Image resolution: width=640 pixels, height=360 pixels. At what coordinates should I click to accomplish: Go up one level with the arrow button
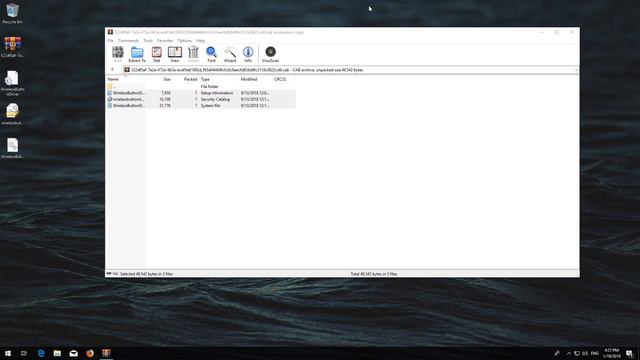(112, 70)
